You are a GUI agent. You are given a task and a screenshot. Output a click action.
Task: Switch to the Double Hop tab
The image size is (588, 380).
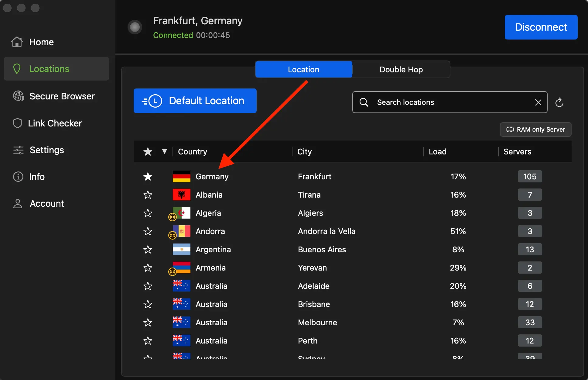point(401,69)
